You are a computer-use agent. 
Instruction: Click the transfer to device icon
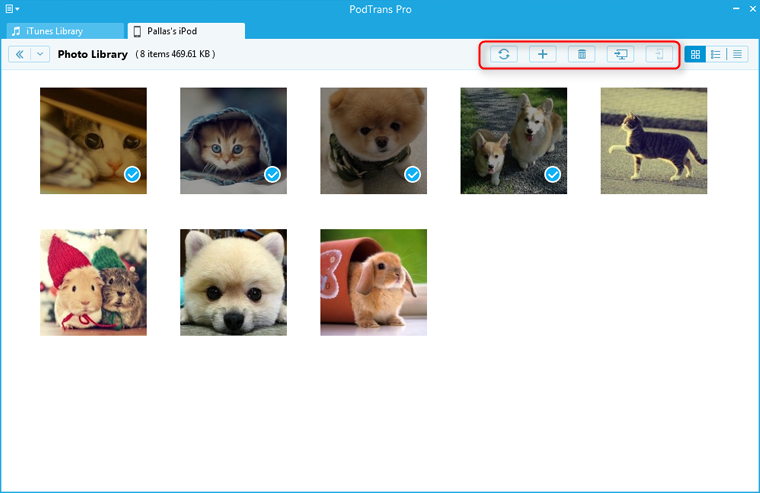point(658,54)
